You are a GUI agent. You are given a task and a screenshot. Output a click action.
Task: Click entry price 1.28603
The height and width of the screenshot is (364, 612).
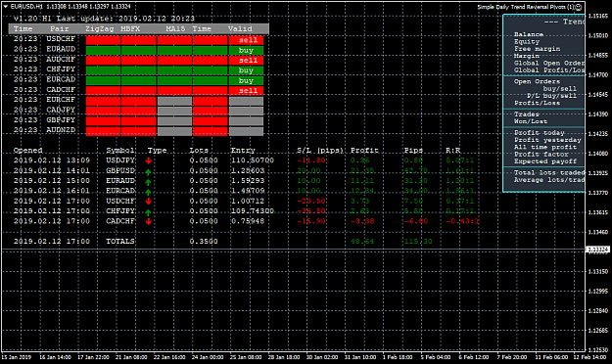coord(248,170)
